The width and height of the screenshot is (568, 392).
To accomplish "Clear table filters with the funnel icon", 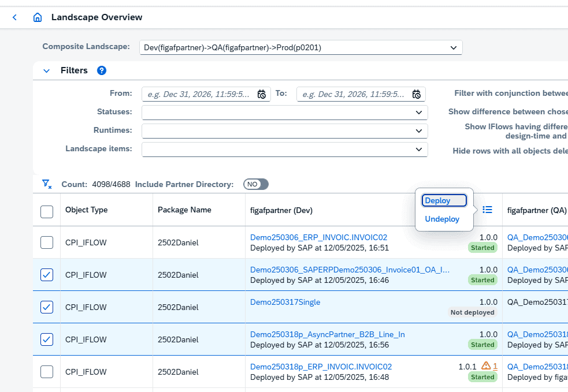I will click(x=46, y=184).
